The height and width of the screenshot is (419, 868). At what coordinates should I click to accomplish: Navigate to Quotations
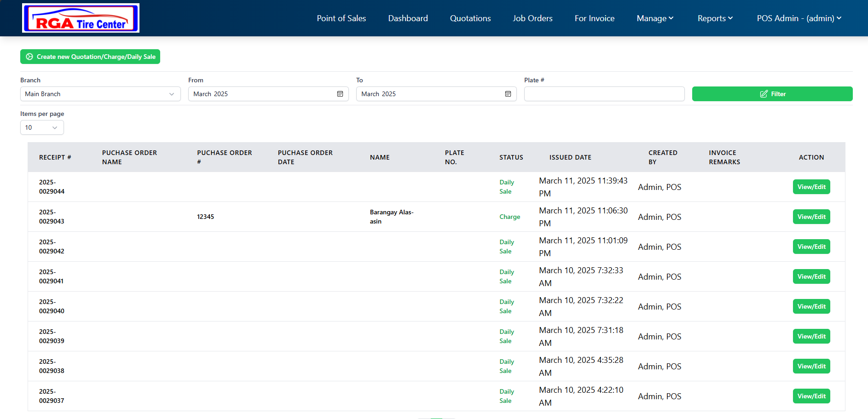pyautogui.click(x=470, y=18)
